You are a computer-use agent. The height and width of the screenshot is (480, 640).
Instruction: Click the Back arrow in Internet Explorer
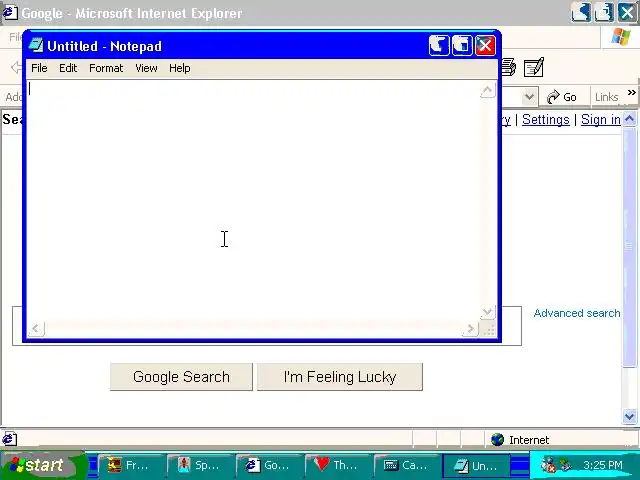pyautogui.click(x=16, y=67)
